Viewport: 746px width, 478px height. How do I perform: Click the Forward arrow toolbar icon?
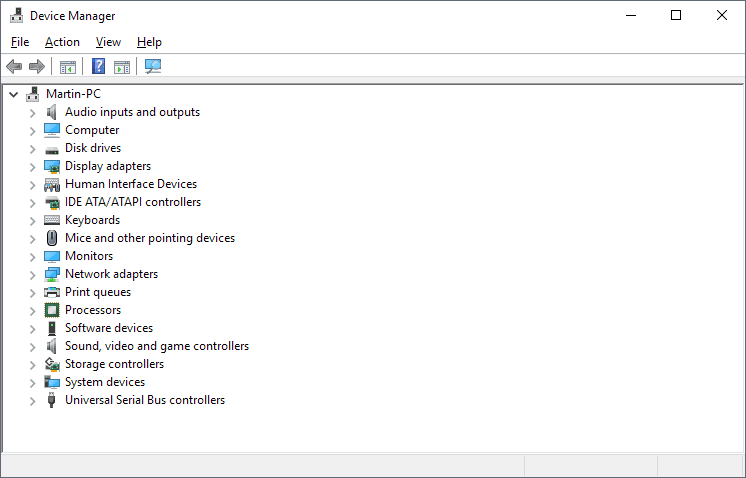[x=37, y=67]
